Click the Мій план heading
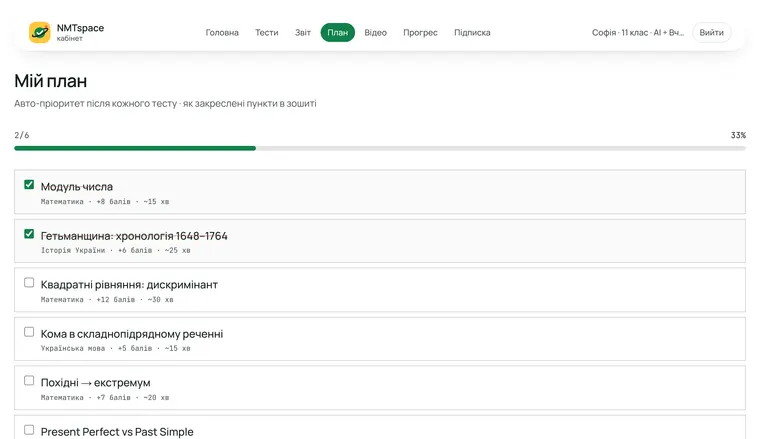Viewport: 760px width, 439px height. coord(50,81)
